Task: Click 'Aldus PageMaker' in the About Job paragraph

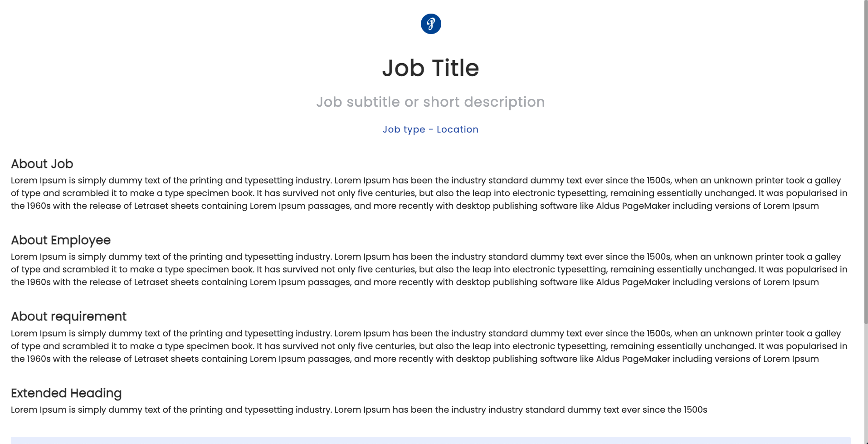Action: [633, 206]
